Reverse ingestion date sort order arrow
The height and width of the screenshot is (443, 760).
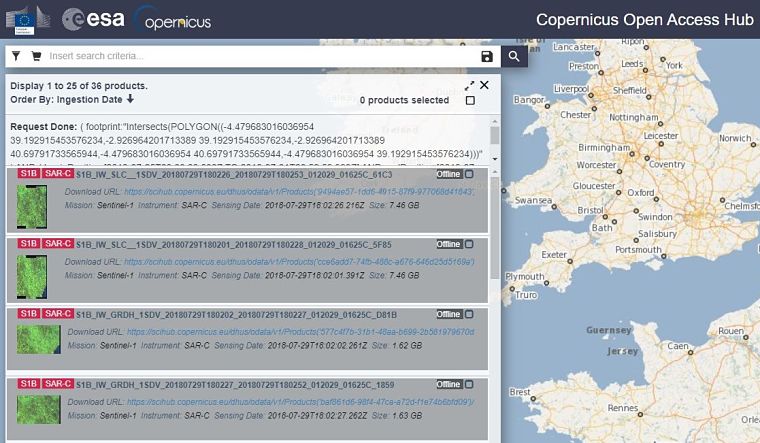pyautogui.click(x=130, y=99)
